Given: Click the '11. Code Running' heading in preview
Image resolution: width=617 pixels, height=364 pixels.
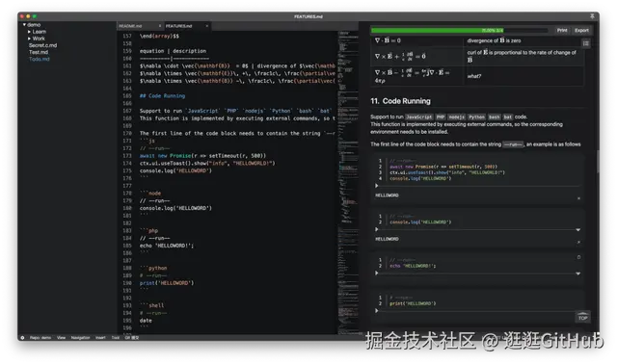Looking at the screenshot, I should [400, 101].
